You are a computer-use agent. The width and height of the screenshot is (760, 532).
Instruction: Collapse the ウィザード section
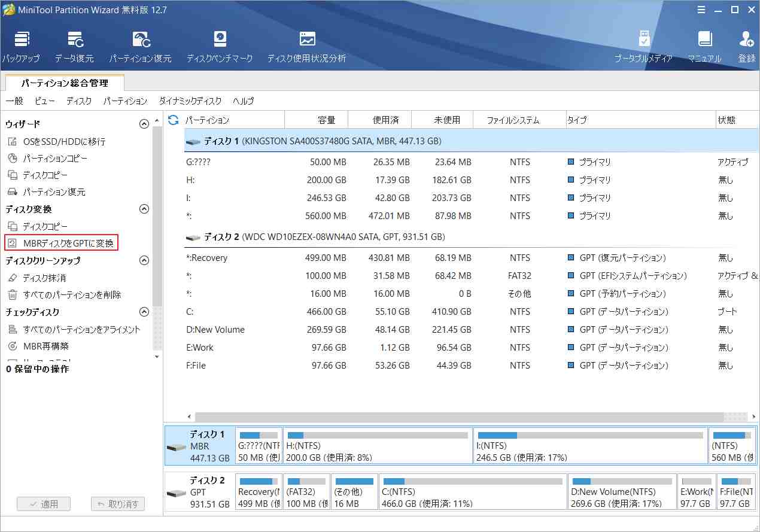144,124
